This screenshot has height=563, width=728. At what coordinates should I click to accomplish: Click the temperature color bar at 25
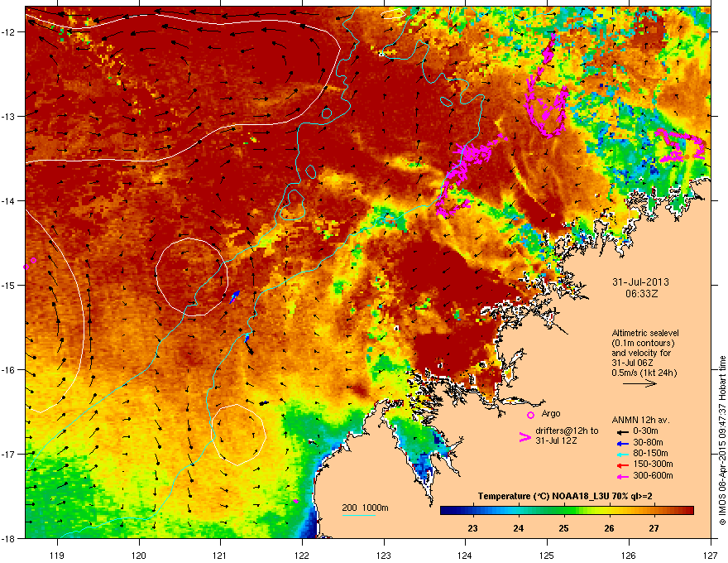point(563,511)
